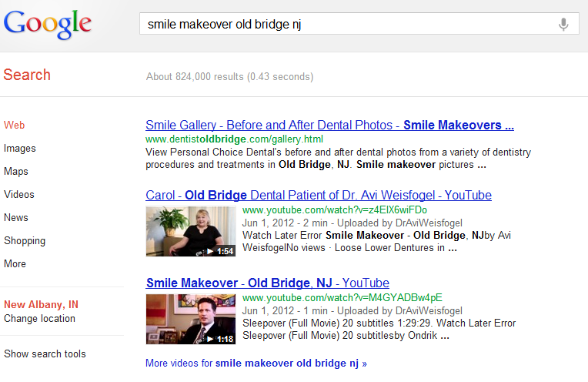
Task: Open More videos for smile makeover link
Action: click(256, 364)
